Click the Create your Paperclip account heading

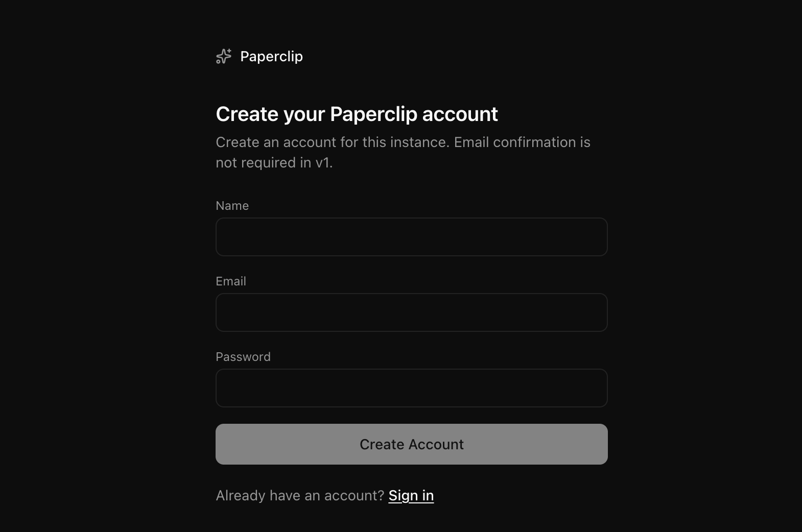coord(357,114)
